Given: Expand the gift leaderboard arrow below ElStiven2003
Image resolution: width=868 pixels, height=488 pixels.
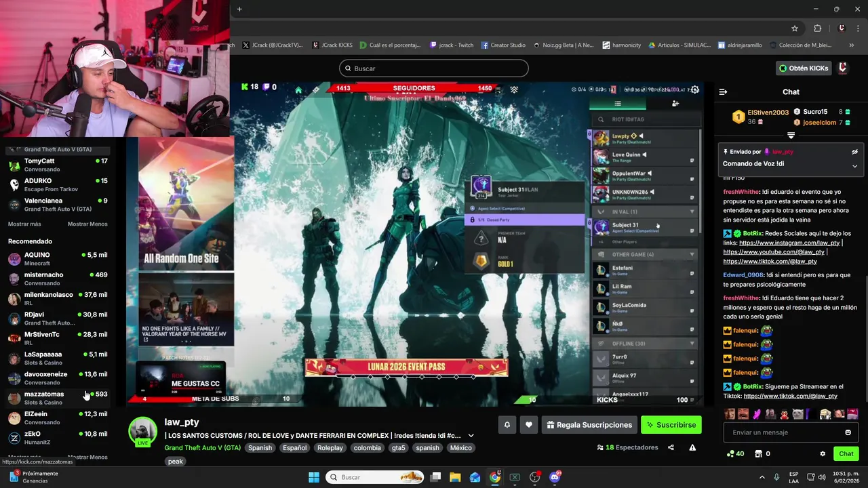Looking at the screenshot, I should (791, 136).
